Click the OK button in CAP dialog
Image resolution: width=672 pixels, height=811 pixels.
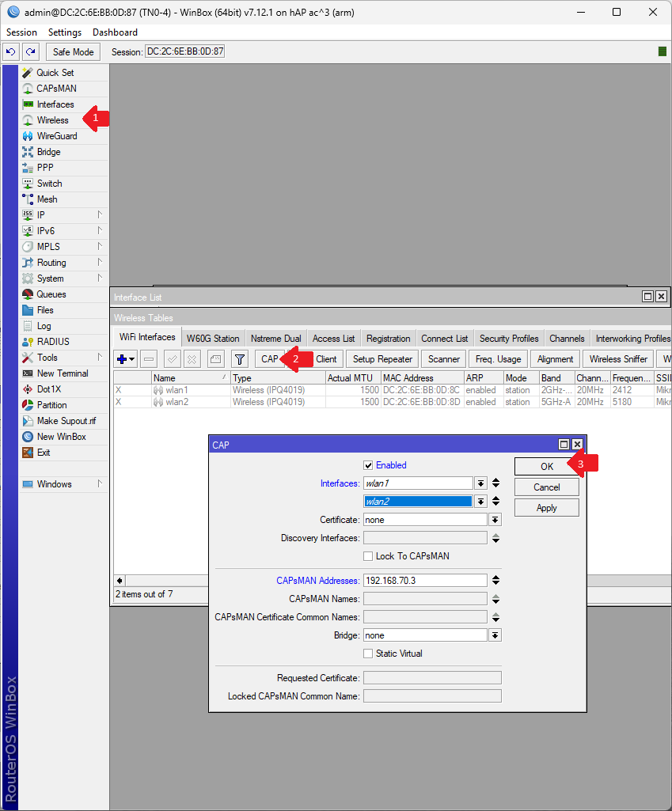click(546, 466)
